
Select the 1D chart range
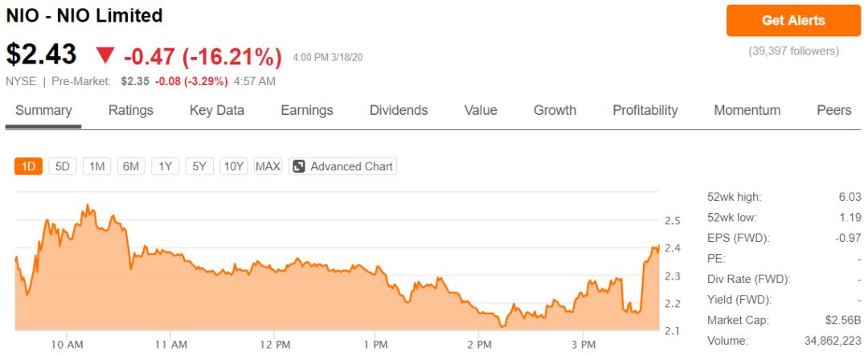(28, 166)
